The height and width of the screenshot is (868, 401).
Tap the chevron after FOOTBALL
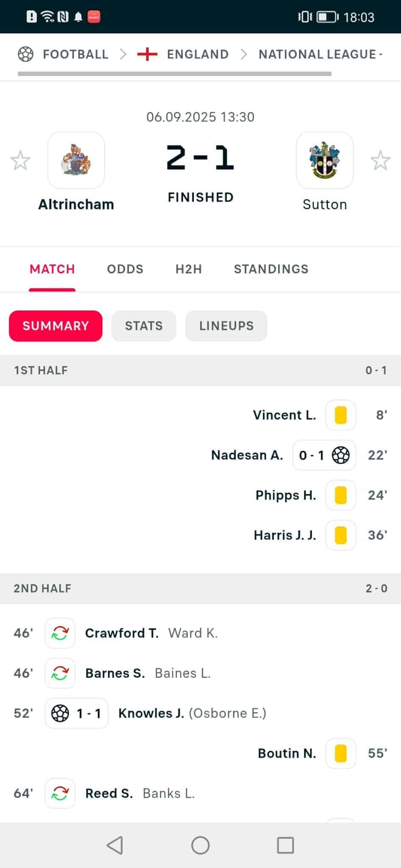point(123,54)
